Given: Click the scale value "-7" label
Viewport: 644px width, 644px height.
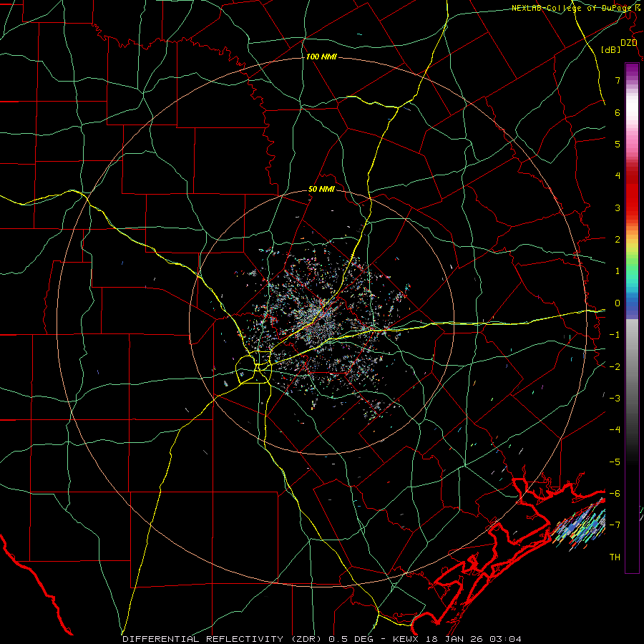Looking at the screenshot, I should (x=615, y=525).
